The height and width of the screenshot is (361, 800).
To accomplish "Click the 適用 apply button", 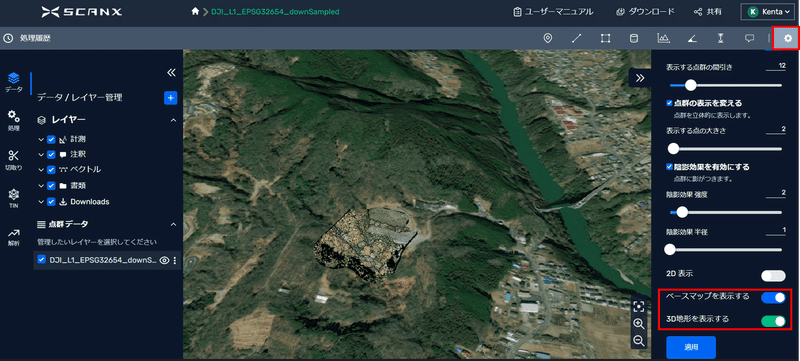I will coord(691,347).
